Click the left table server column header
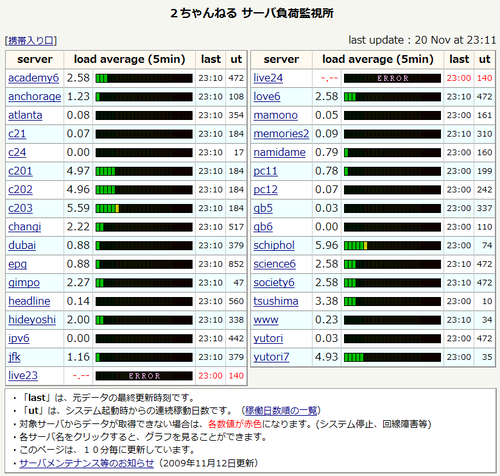 [x=35, y=59]
